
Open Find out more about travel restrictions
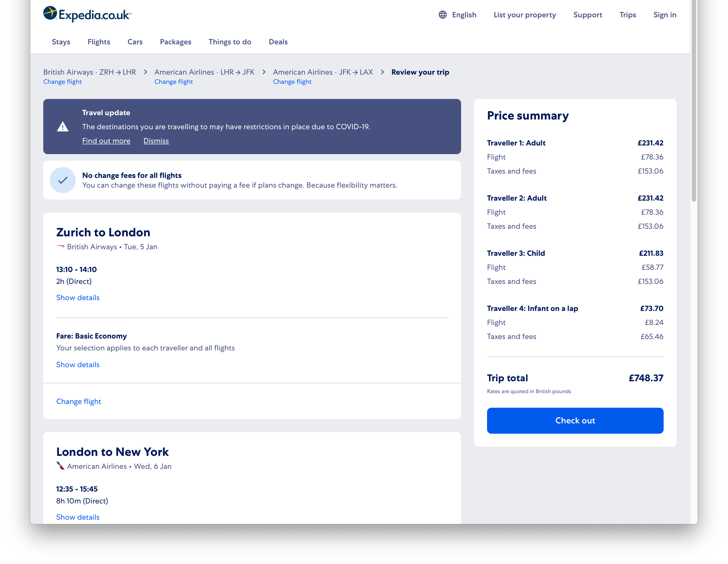pyautogui.click(x=106, y=141)
